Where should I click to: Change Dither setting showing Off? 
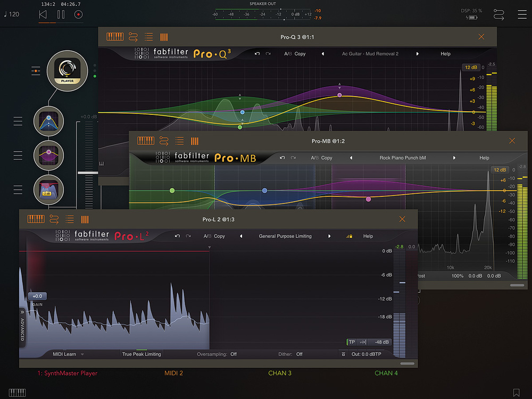299,354
